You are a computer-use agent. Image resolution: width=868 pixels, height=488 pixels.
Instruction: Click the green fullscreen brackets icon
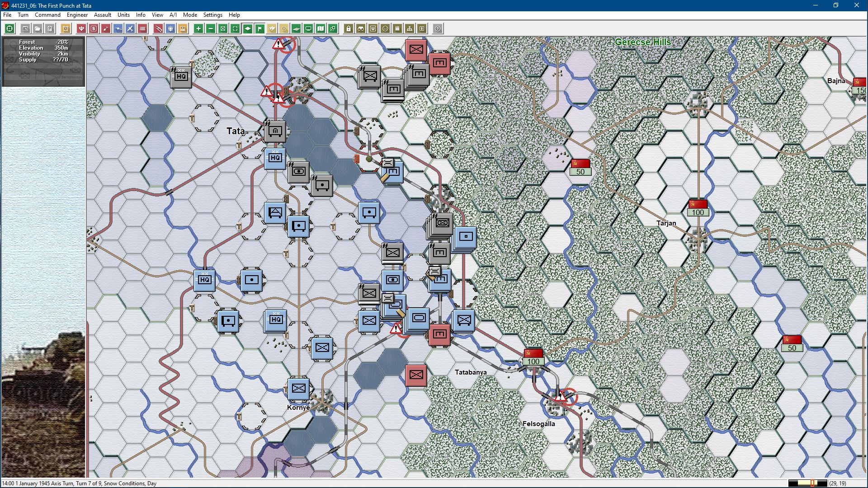(x=235, y=28)
